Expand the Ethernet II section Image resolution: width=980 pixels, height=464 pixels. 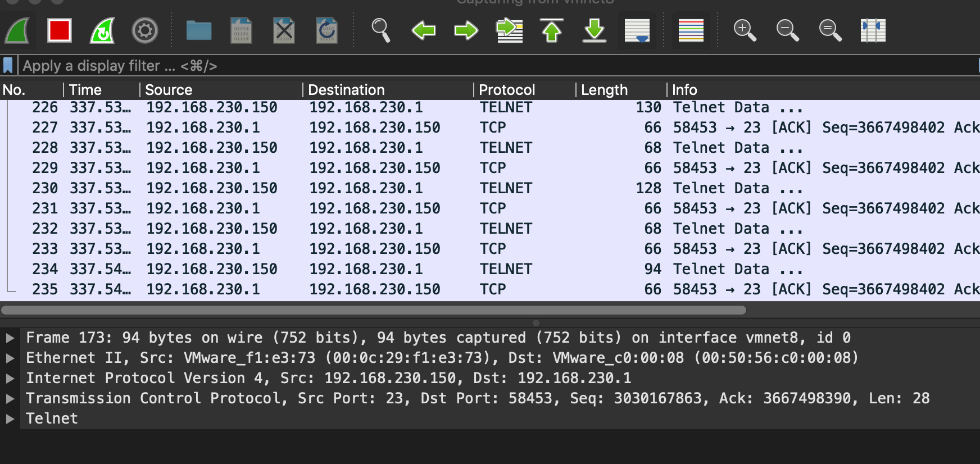tap(10, 358)
